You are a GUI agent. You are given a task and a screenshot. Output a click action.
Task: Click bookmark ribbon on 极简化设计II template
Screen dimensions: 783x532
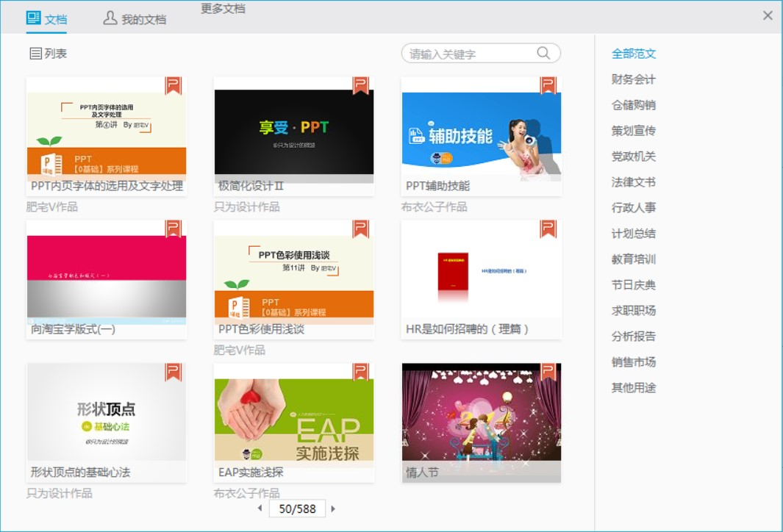pos(360,86)
